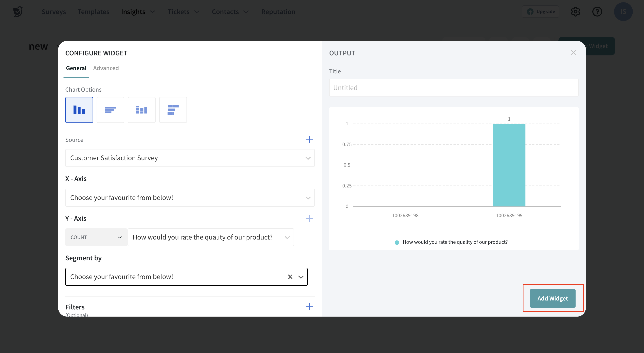The height and width of the screenshot is (353, 644).
Task: Open the Tickets menu
Action: tap(183, 12)
